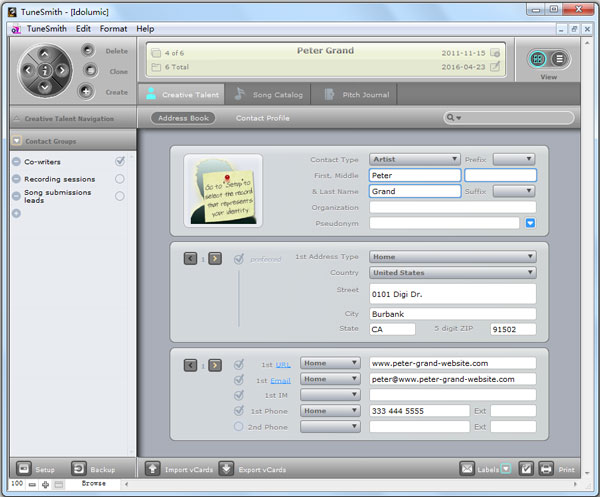Click the Export vCards down-arrow icon
Viewport: 600px width, 497px height.
tap(226, 468)
